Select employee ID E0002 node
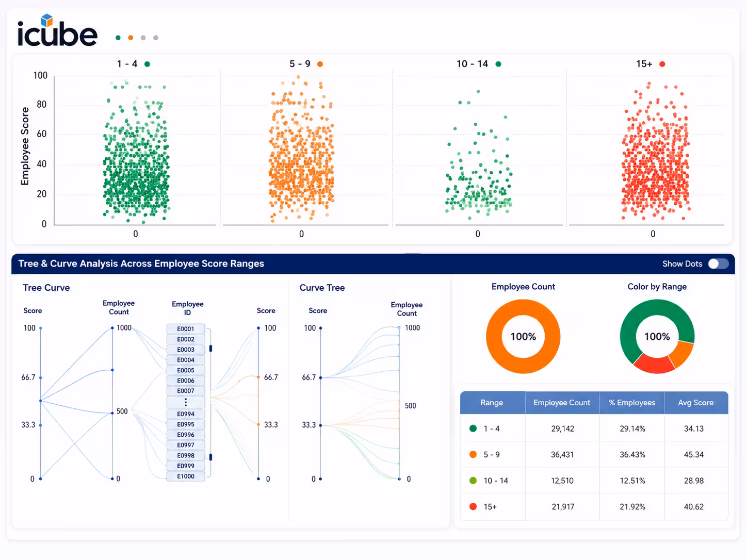 pyautogui.click(x=186, y=339)
